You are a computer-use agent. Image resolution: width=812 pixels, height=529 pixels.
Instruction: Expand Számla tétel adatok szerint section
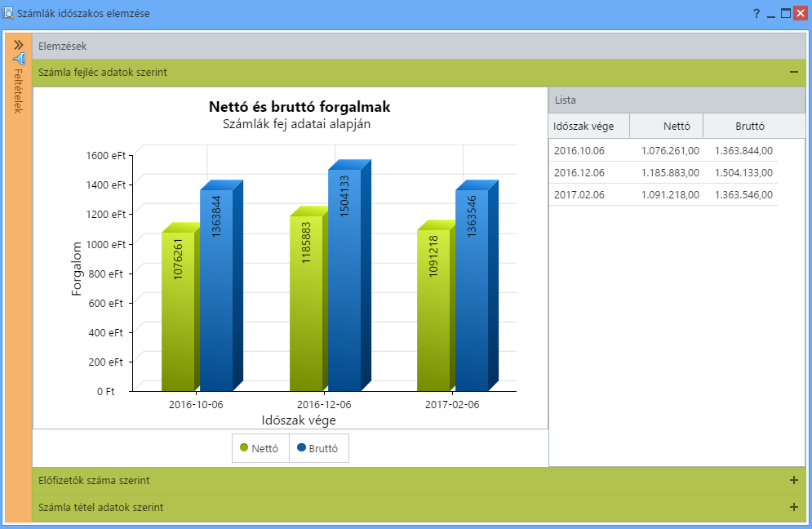click(794, 507)
